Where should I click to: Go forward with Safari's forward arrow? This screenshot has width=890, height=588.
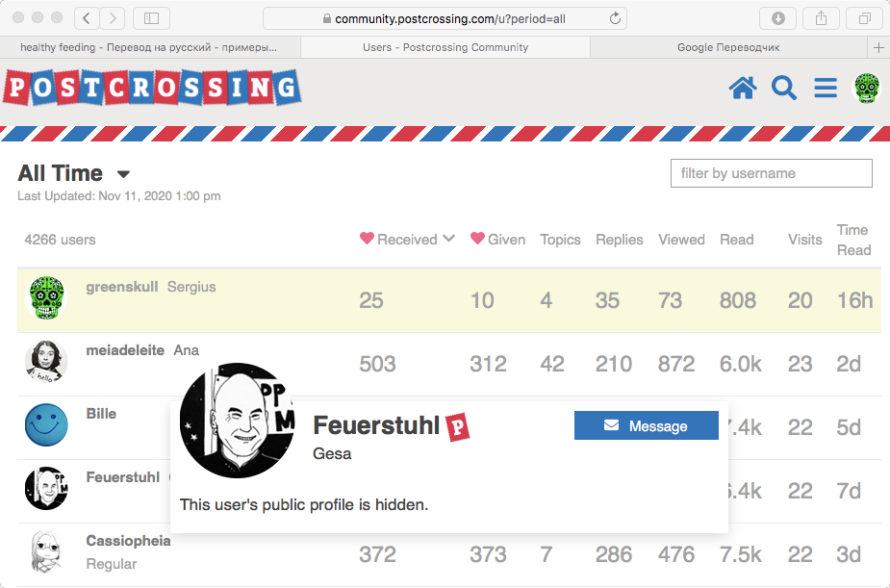click(113, 18)
